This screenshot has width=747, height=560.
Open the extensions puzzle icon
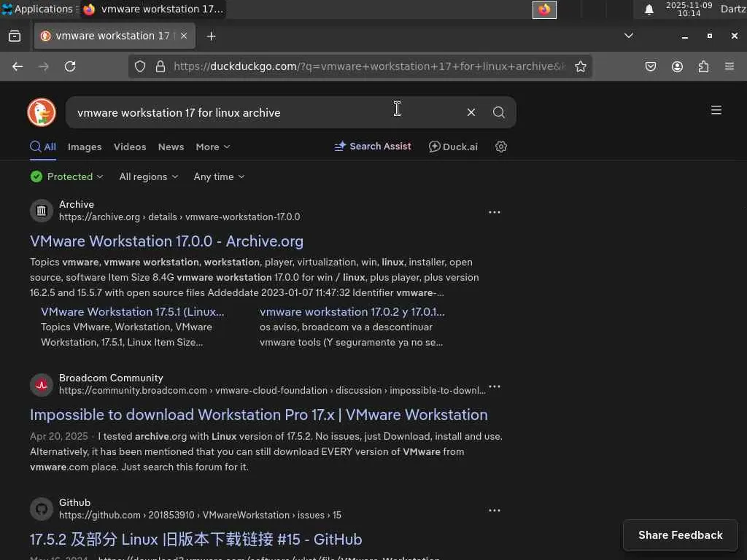point(703,66)
